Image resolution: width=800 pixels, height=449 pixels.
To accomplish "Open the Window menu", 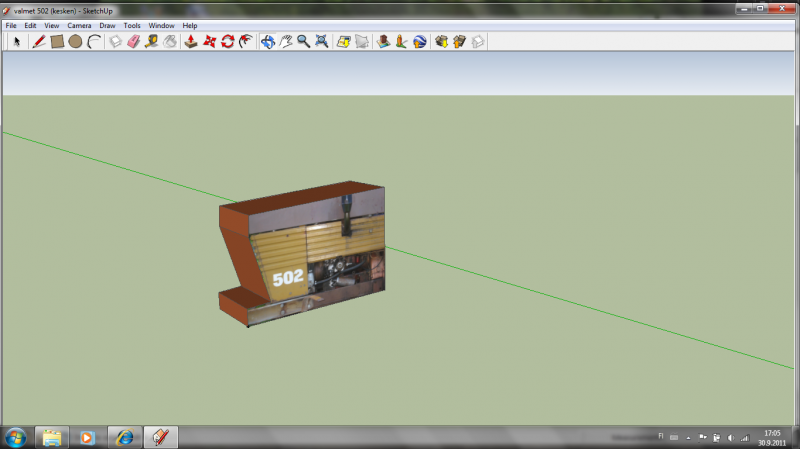I will tap(161, 26).
